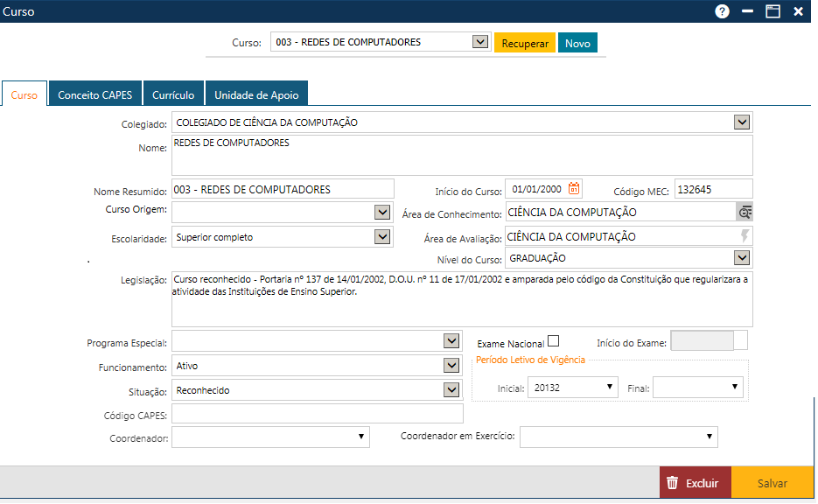Viewport: 818px width, 504px height.
Task: Click the trash icon on Excluir
Action: click(x=672, y=483)
